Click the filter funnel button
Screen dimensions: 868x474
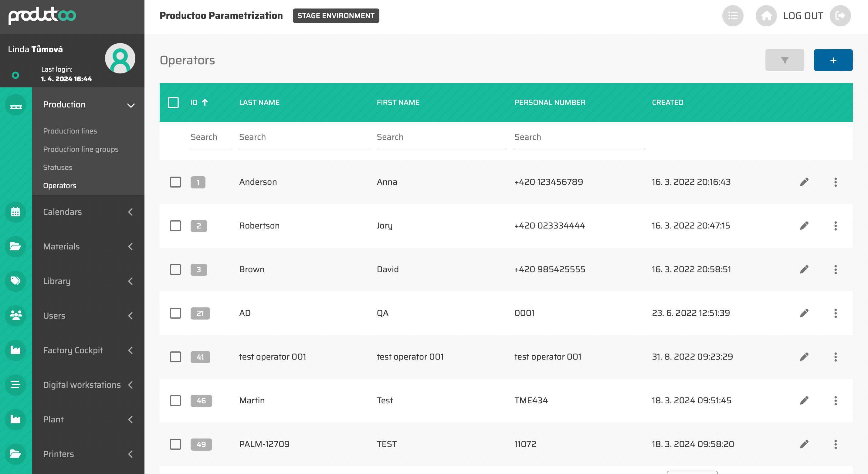click(785, 60)
